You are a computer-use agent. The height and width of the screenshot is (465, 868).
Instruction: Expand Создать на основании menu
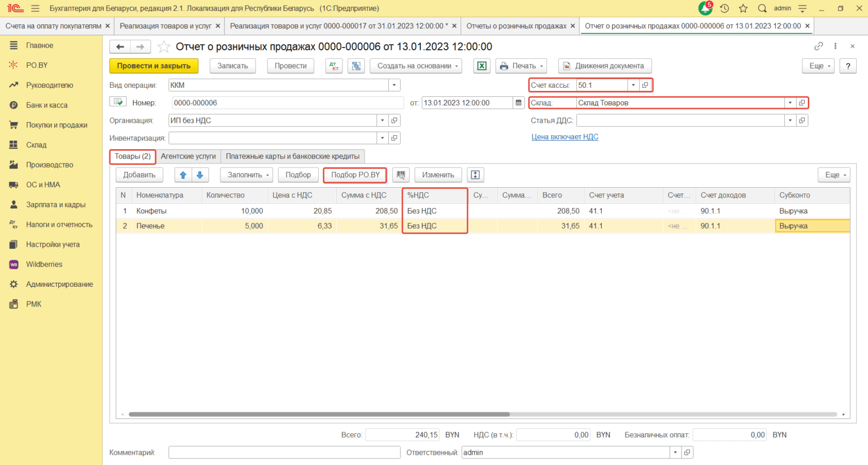tap(416, 66)
